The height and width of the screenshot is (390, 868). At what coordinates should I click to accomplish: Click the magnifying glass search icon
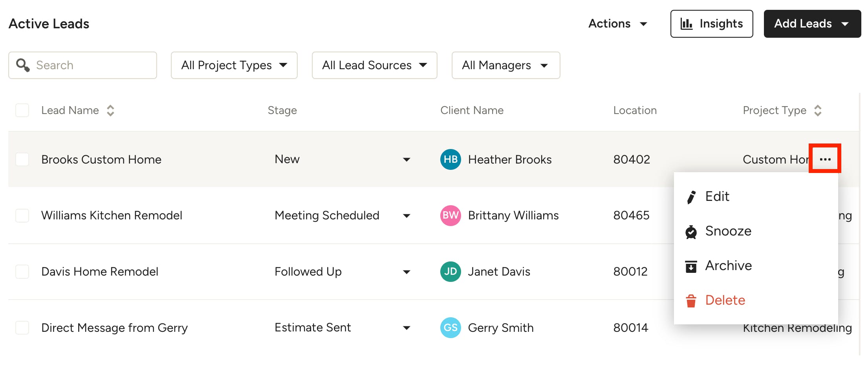pos(23,65)
